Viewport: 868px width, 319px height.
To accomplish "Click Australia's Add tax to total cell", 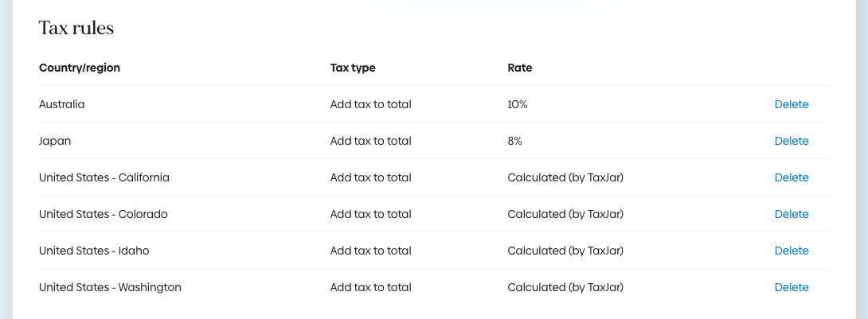I will pos(370,104).
